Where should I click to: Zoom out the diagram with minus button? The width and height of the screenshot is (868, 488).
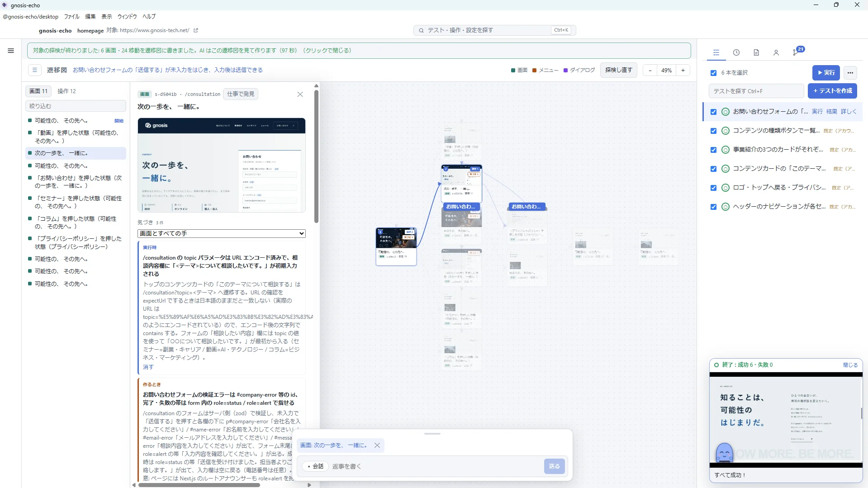pyautogui.click(x=650, y=70)
